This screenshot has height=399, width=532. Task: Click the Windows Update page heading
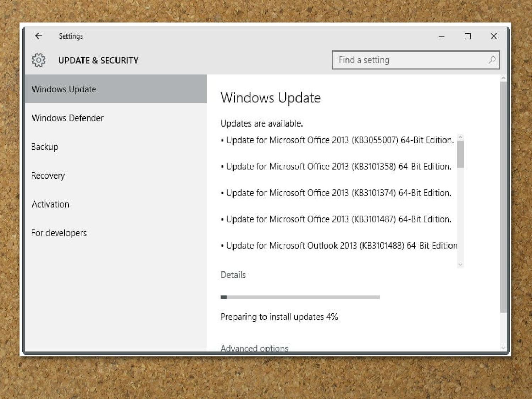(x=270, y=98)
